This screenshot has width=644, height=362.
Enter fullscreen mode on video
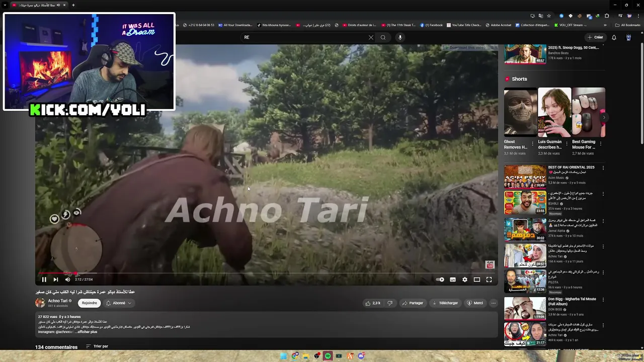tap(489, 280)
